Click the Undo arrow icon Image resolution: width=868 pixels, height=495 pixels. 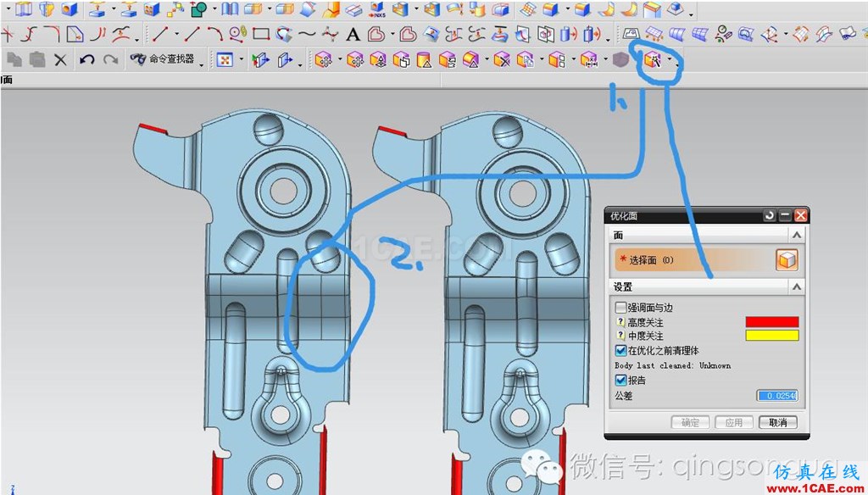coord(86,59)
